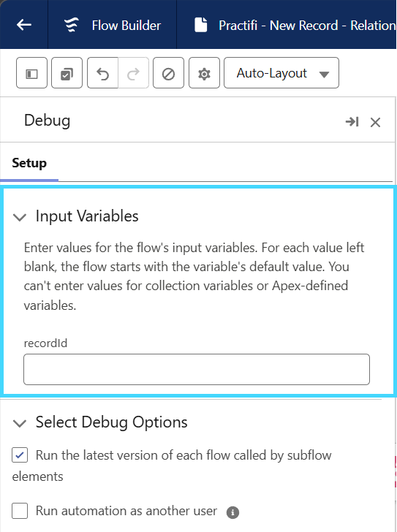Open flow settings gear icon
This screenshot has width=397, height=532.
[204, 73]
